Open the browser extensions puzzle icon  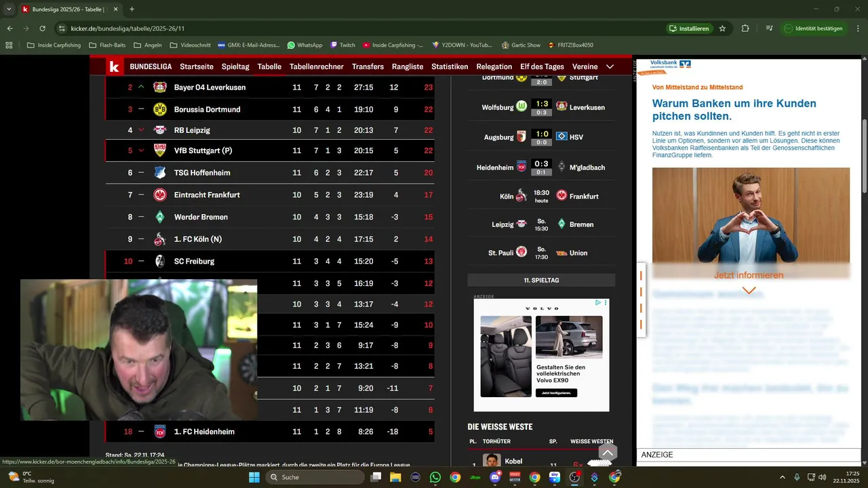(745, 28)
